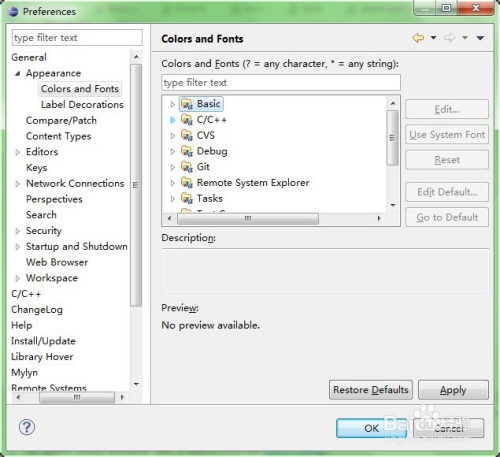
Task: Select Label Decorations tree item
Action: click(82, 105)
